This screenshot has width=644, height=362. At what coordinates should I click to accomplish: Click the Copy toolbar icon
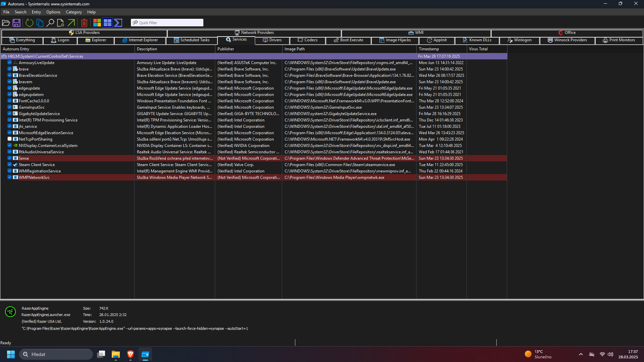click(40, 23)
